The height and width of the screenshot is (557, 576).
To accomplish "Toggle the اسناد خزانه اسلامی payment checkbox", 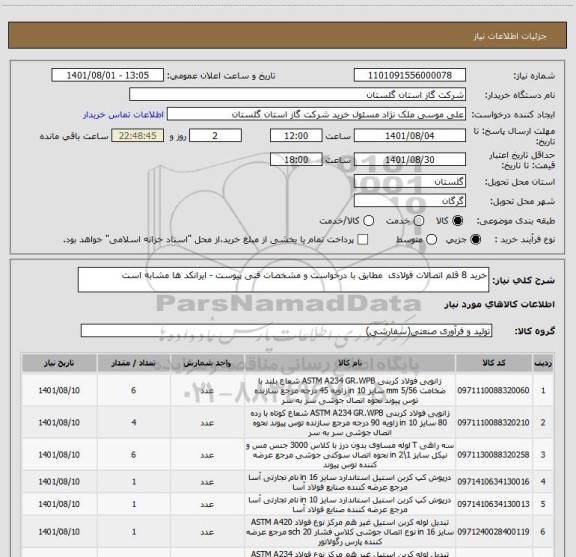I will pos(363,240).
